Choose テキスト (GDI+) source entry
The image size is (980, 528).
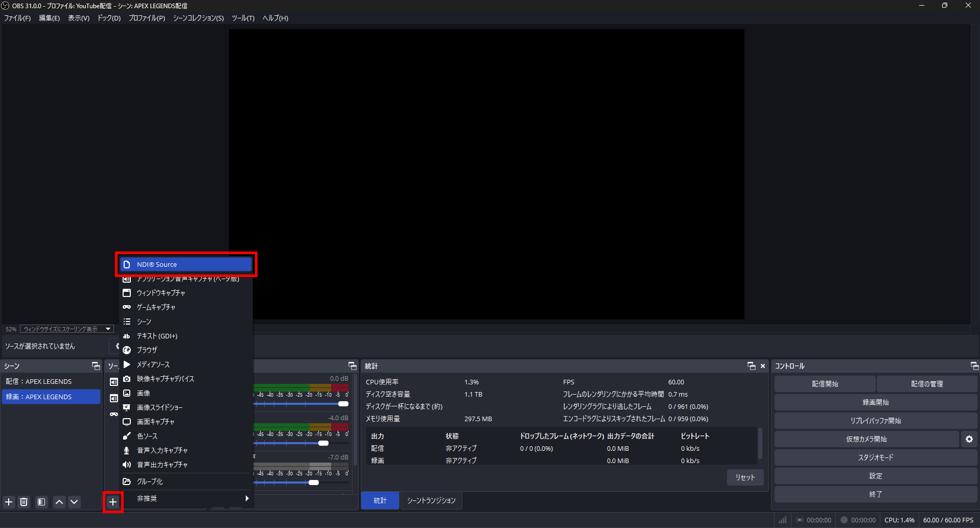[x=186, y=336]
